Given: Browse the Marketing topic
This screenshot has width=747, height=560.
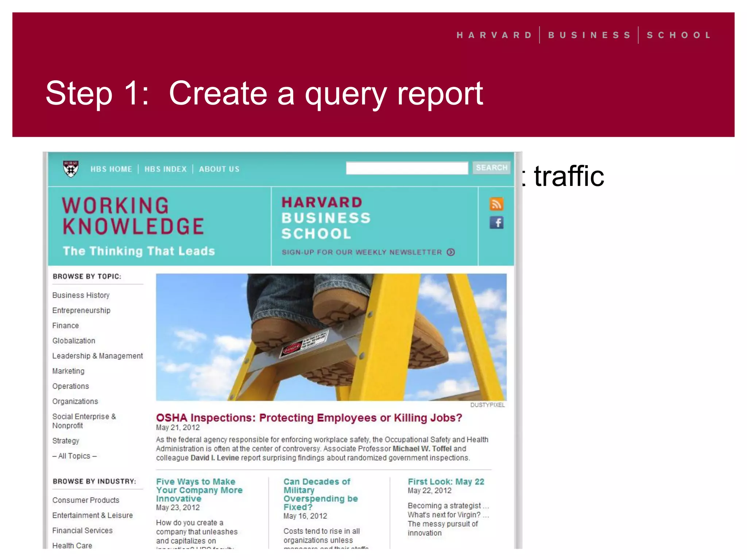Looking at the screenshot, I should (x=68, y=371).
